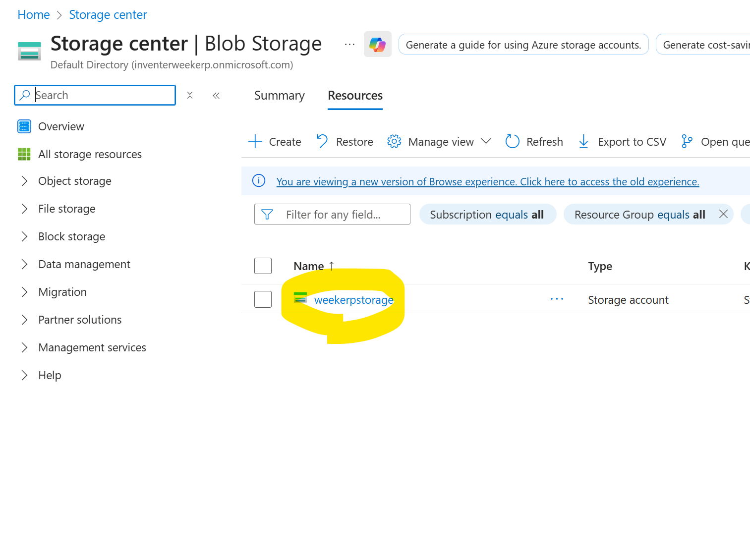Expand the Migration section
Image resolution: width=750 pixels, height=560 pixels.
24,292
